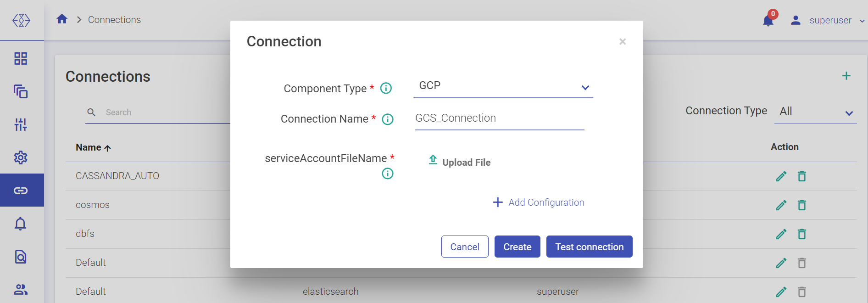The height and width of the screenshot is (303, 868).
Task: Open the alerts bell sidebar icon
Action: tap(21, 224)
